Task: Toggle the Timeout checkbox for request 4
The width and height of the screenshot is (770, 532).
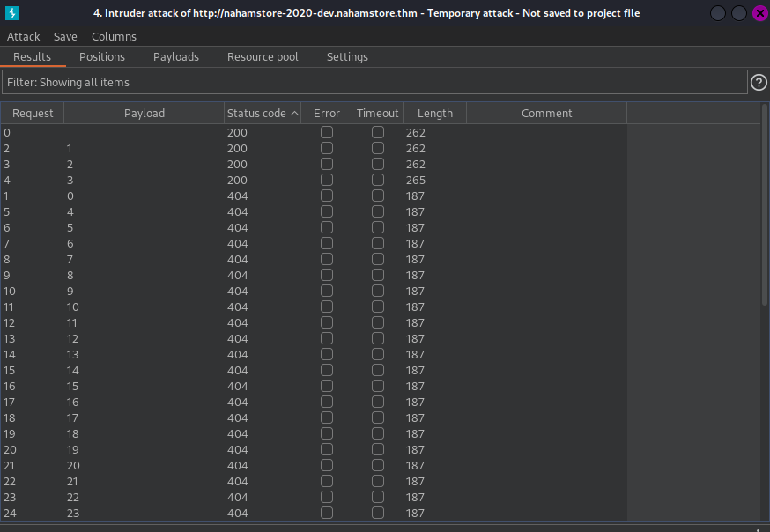Action: click(378, 180)
